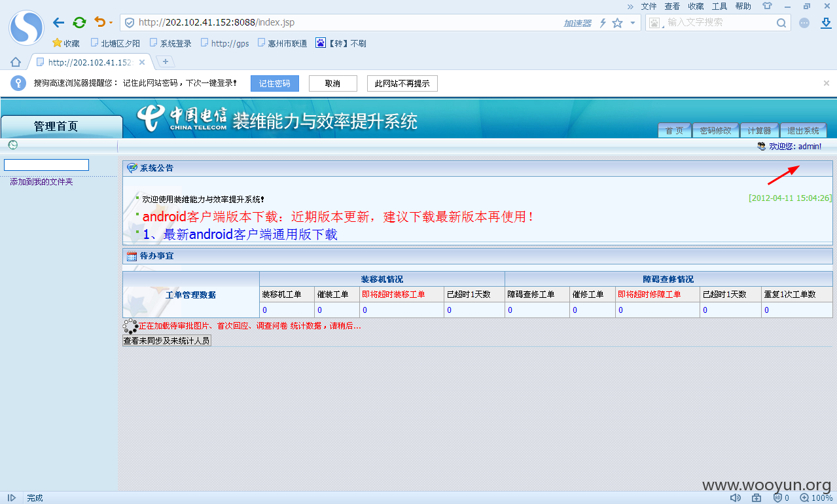This screenshot has width=837, height=504.
Task: Expand the double-chevron menu overflow
Action: pos(630,7)
